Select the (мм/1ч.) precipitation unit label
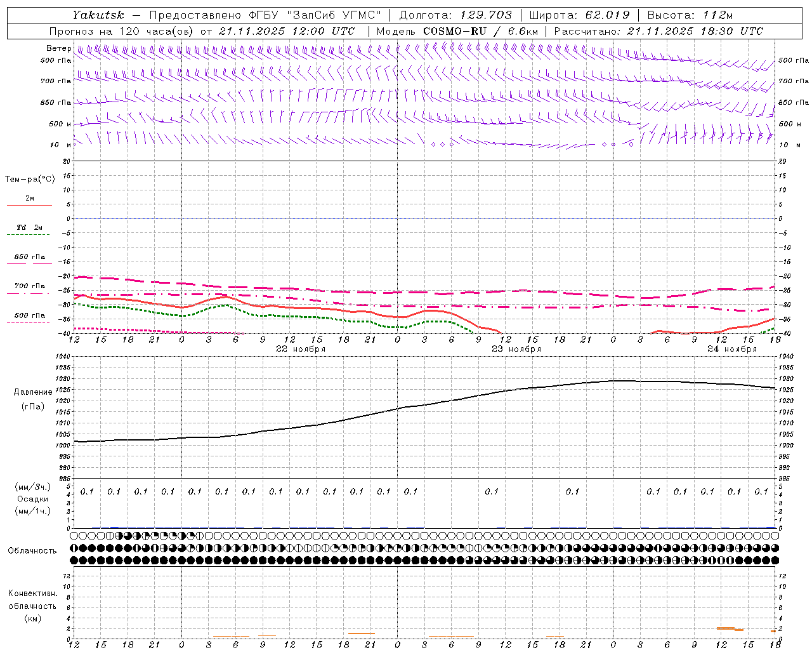The width and height of the screenshot is (812, 650). 33,511
